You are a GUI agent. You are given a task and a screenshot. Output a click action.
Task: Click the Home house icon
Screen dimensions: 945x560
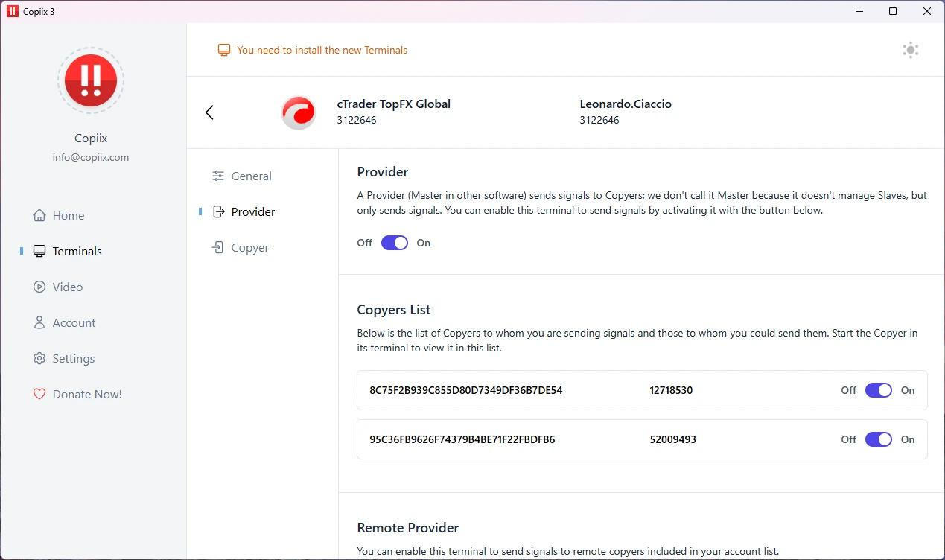coord(39,215)
